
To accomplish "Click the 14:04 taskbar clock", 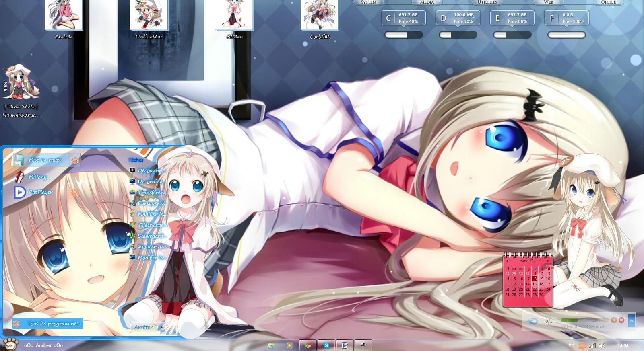I will coord(623,345).
